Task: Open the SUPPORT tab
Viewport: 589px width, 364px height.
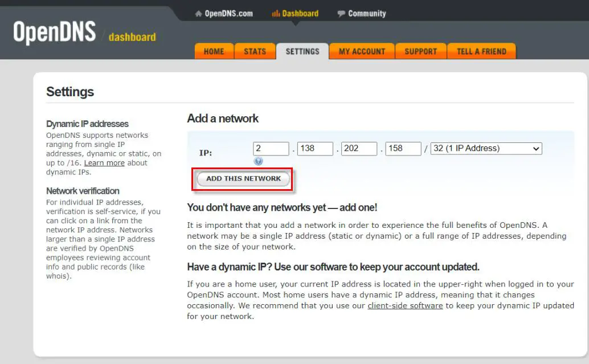Action: click(421, 51)
